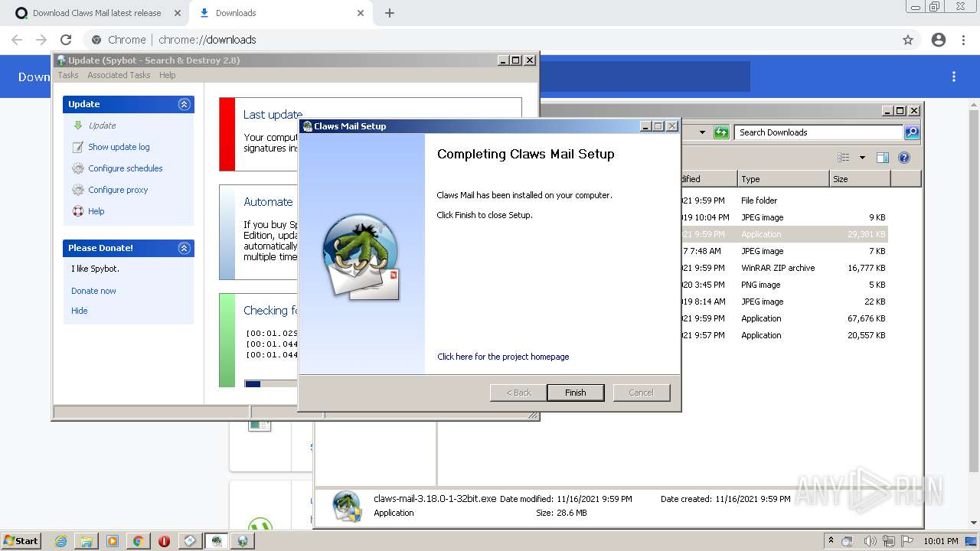The height and width of the screenshot is (551, 980).
Task: Click Finish in Claws Mail Setup
Action: pyautogui.click(x=575, y=393)
